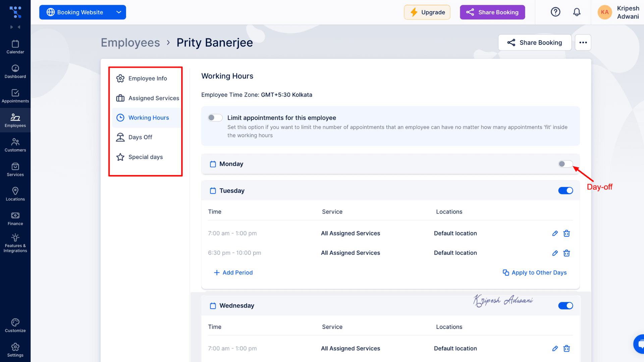Go back to Employees breadcrumb
The height and width of the screenshot is (362, 644).
[130, 43]
